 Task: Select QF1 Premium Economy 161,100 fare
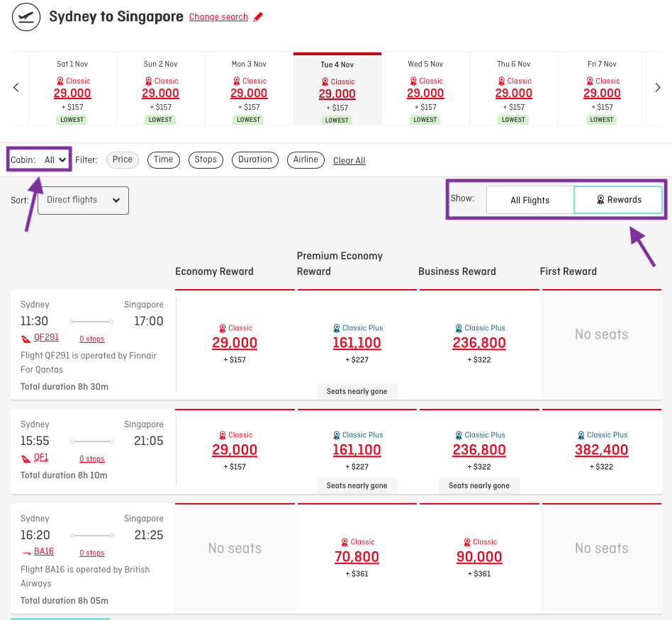pyautogui.click(x=357, y=451)
